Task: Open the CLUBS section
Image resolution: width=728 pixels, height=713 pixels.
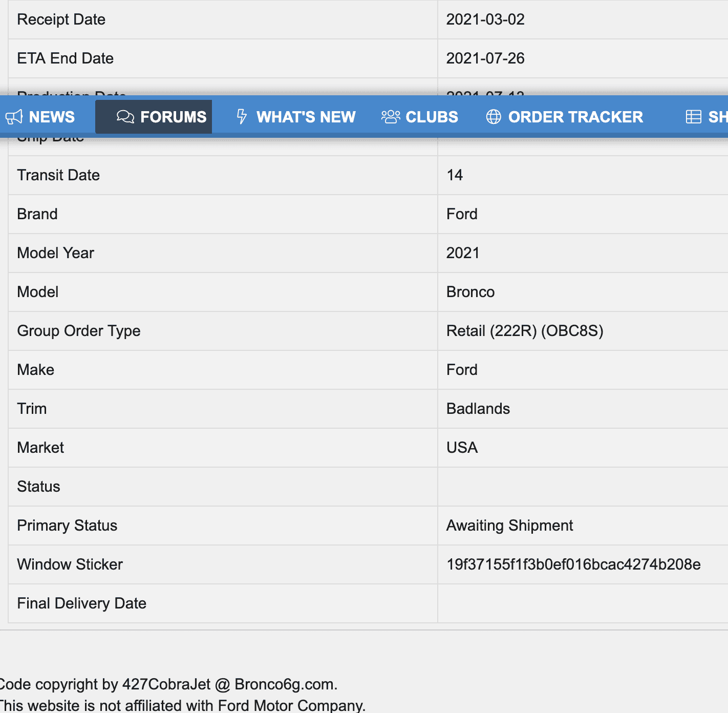Action: click(x=420, y=117)
